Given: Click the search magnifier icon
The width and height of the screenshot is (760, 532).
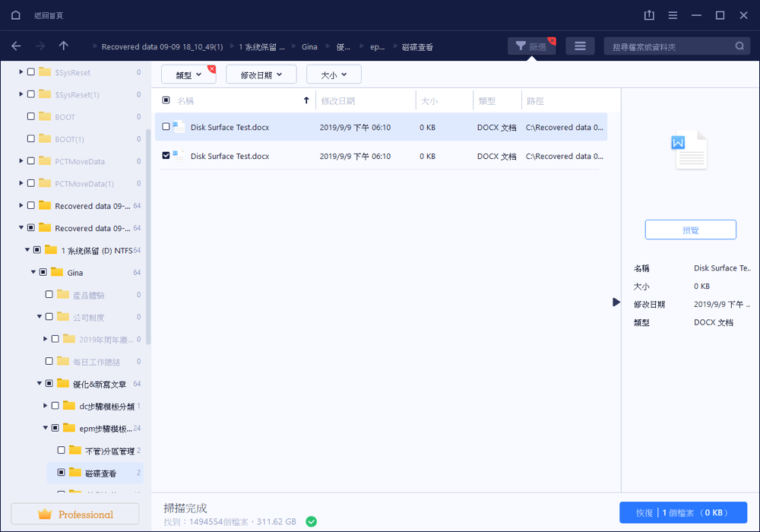Looking at the screenshot, I should point(739,46).
